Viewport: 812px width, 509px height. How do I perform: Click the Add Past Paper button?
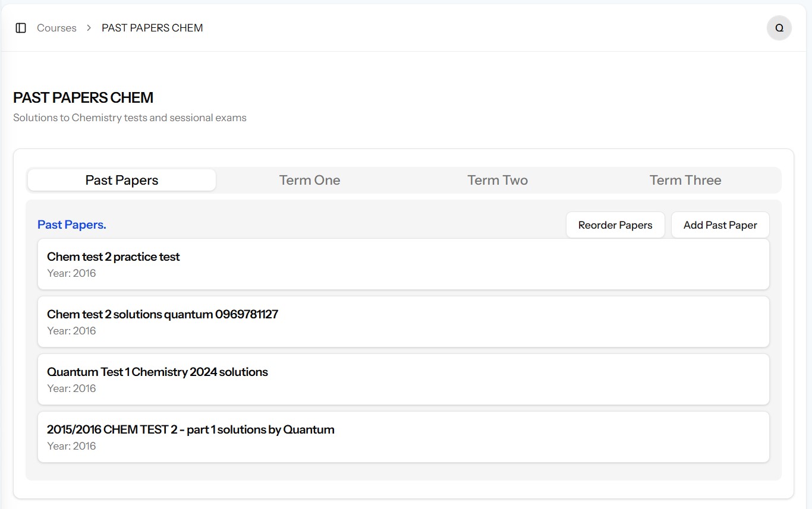coord(720,225)
